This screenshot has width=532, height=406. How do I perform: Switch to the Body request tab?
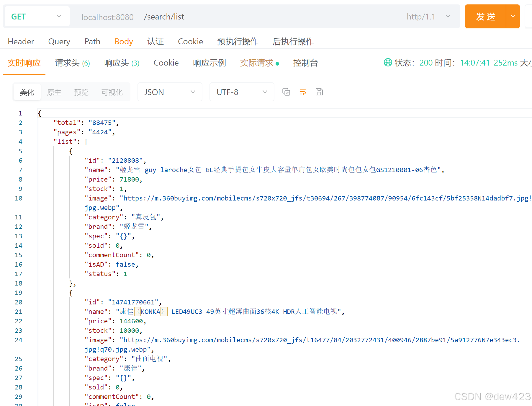[x=124, y=41]
